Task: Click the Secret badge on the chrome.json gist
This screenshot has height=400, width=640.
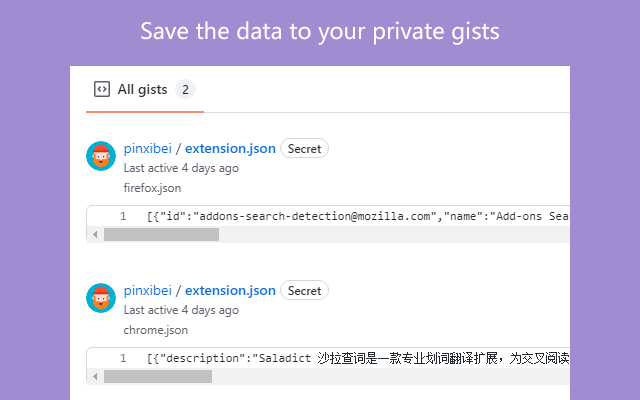Action: tap(304, 291)
